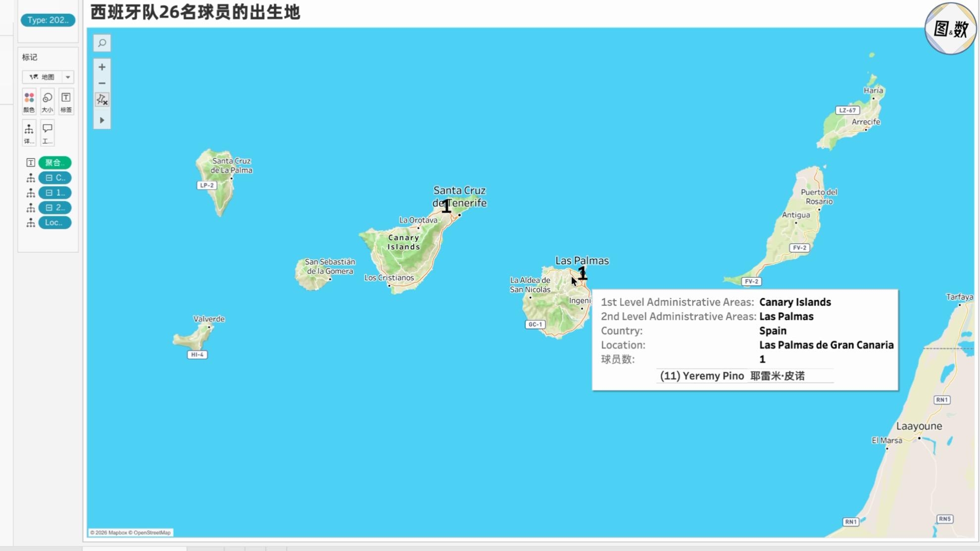
Task: Zoom out with the minus button
Action: 102,83
